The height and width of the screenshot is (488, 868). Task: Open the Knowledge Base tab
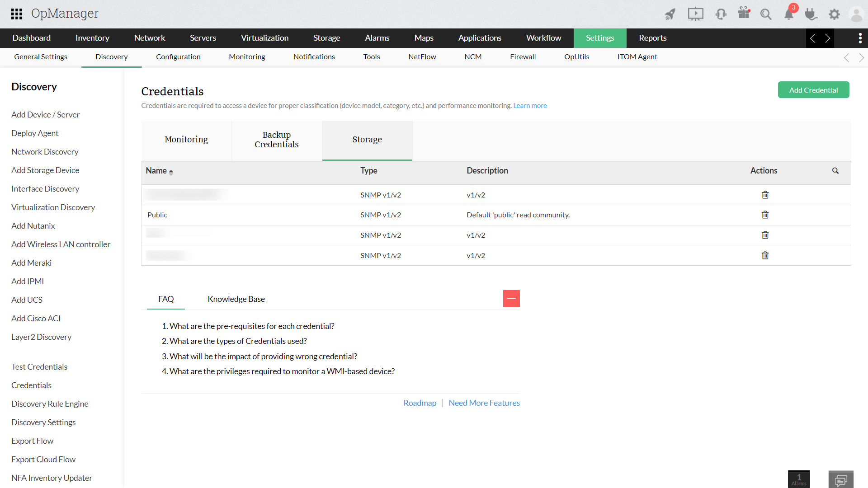pos(236,299)
